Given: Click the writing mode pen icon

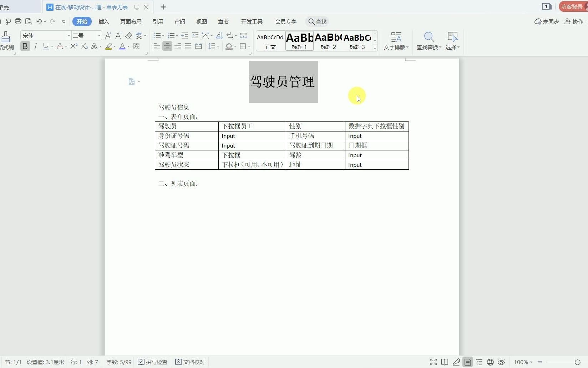Looking at the screenshot, I should pyautogui.click(x=456, y=362).
